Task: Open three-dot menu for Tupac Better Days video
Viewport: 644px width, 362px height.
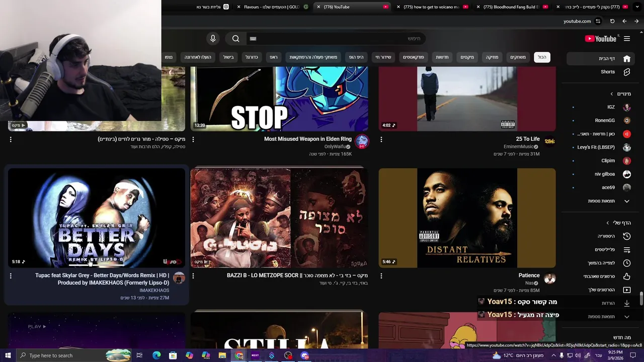Action: click(x=11, y=276)
